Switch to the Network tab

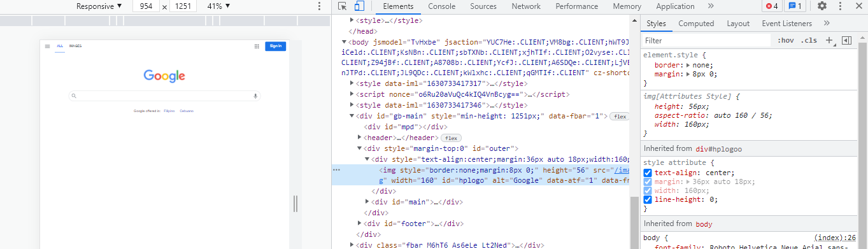526,6
